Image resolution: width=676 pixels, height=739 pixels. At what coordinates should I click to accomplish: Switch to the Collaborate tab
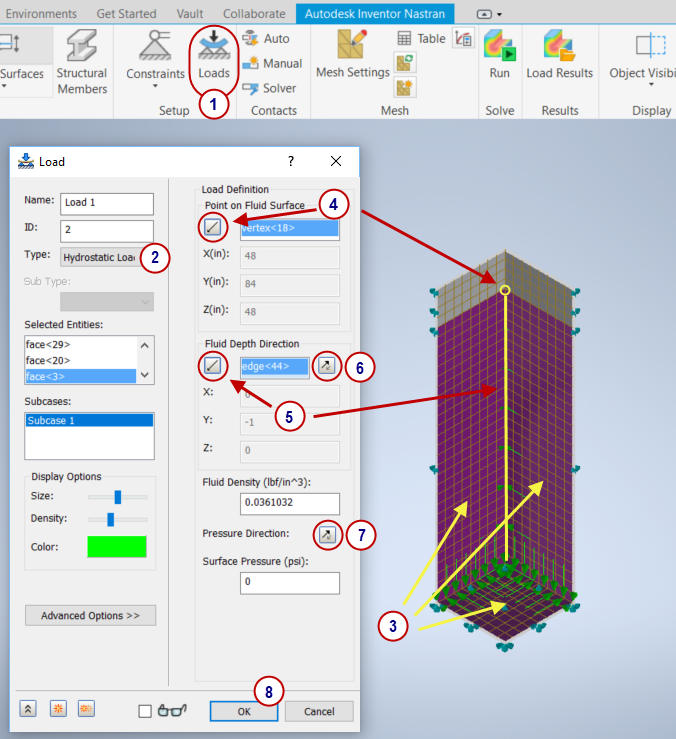[x=254, y=14]
